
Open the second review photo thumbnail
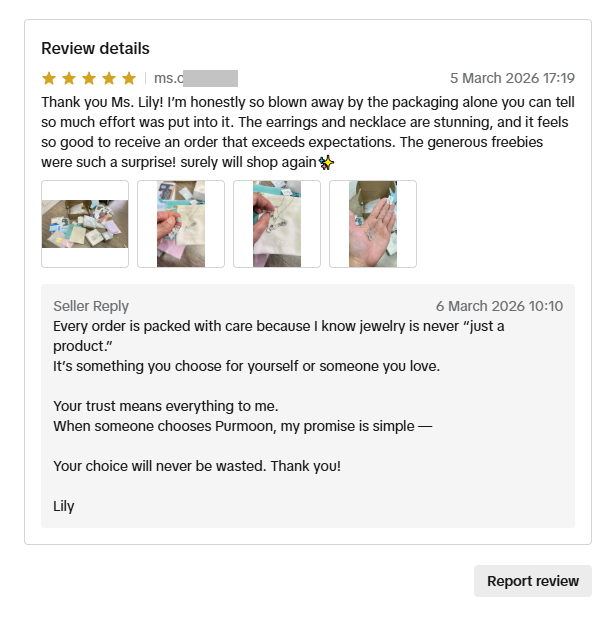[181, 224]
